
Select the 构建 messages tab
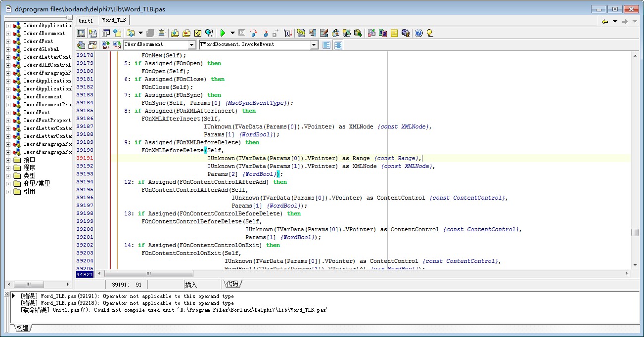pyautogui.click(x=22, y=328)
